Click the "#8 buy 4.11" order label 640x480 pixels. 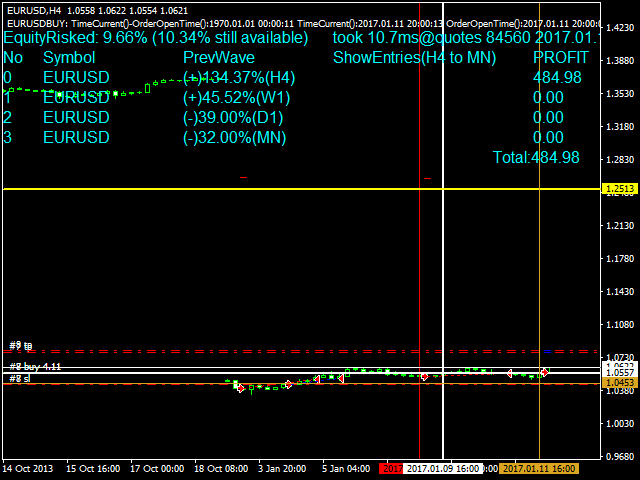35,367
